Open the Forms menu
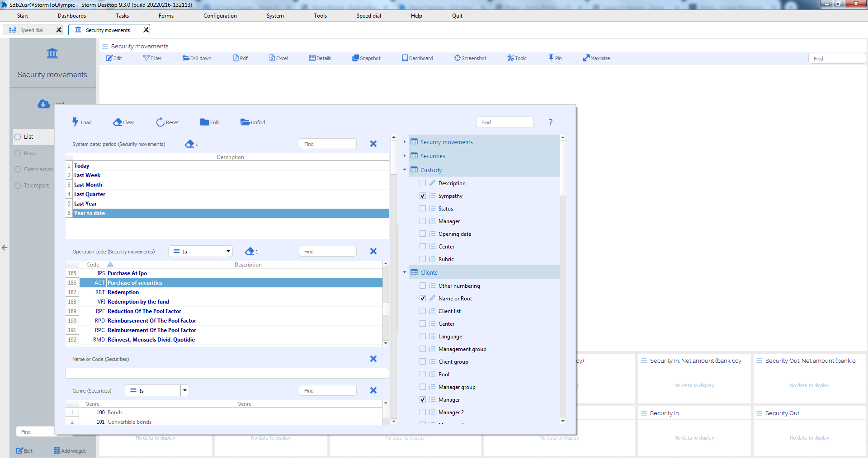 point(166,16)
